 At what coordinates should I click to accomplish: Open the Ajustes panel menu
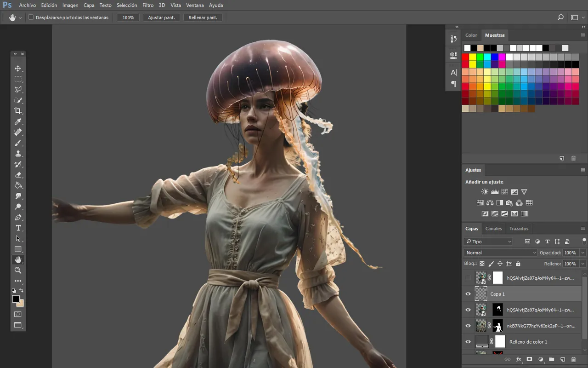click(x=583, y=170)
